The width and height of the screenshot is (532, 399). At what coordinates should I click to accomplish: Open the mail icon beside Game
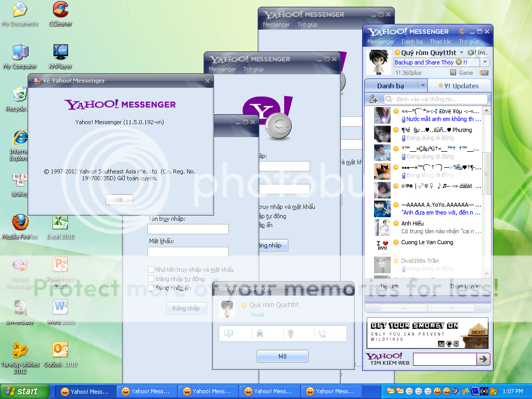(x=484, y=73)
